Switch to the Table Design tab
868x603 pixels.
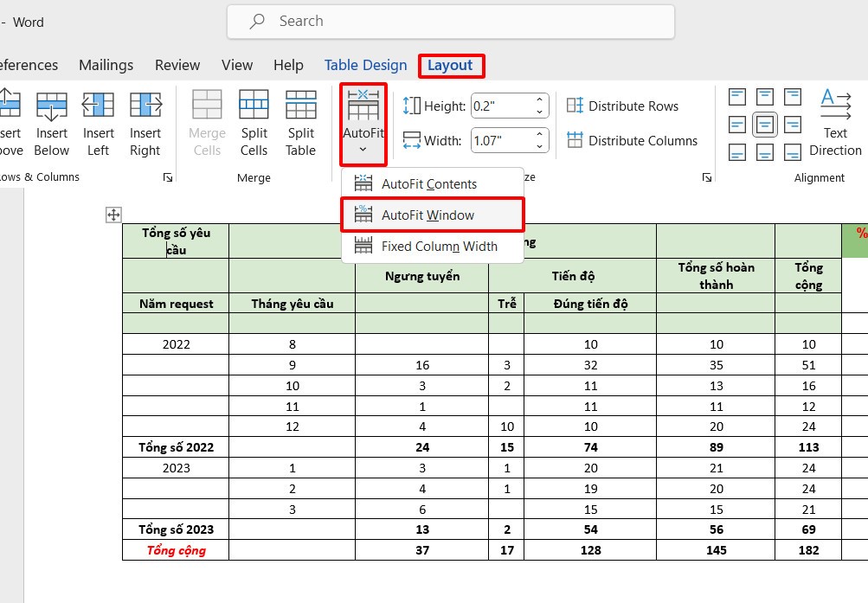point(365,65)
